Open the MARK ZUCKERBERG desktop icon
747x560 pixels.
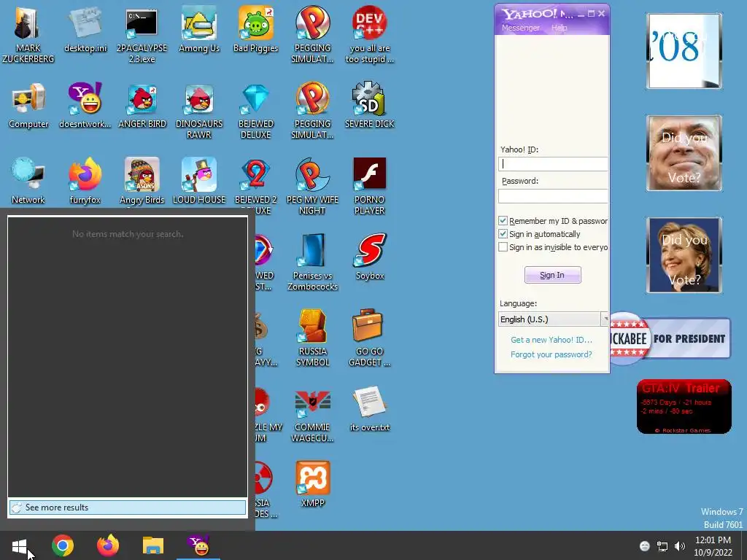(28, 34)
